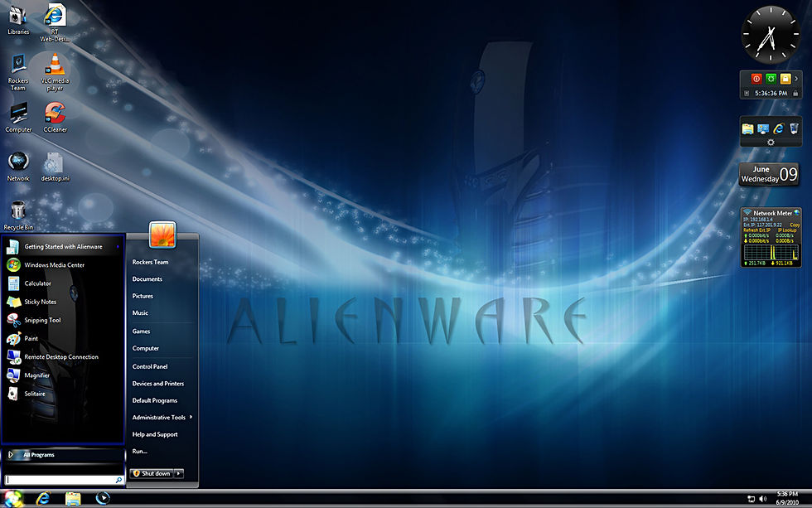
Task: Launch Internet Explorer from the taskbar
Action: 43,498
